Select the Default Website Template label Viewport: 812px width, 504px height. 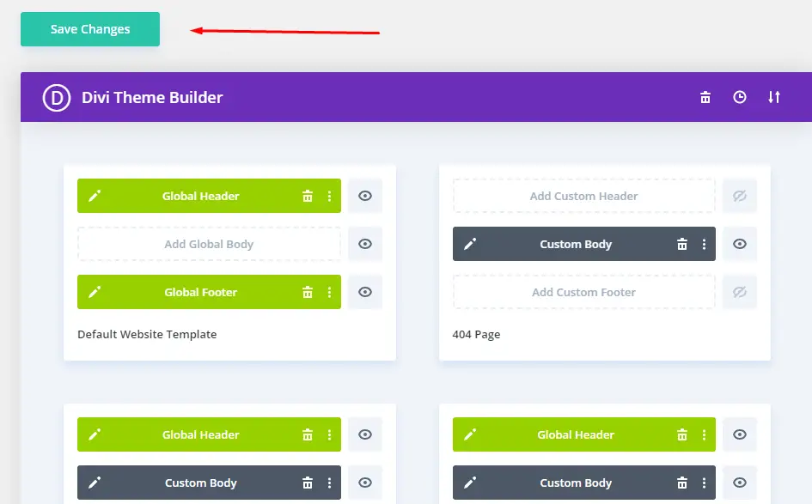click(147, 334)
